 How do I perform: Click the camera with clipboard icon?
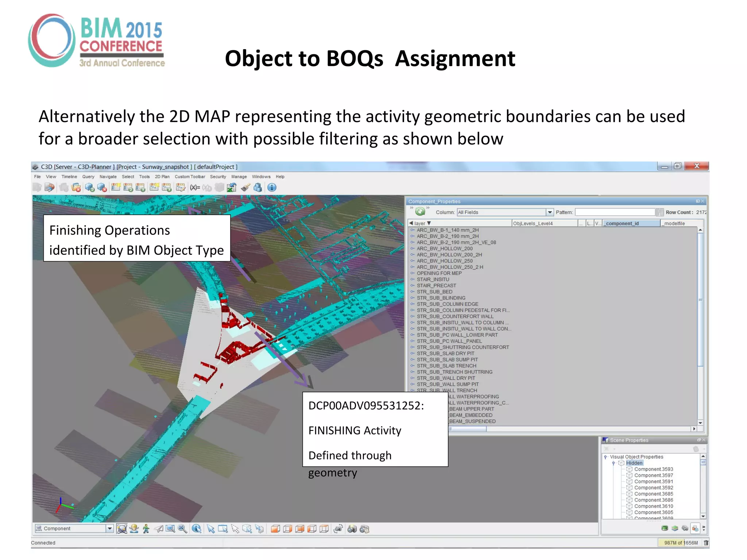[x=364, y=529]
